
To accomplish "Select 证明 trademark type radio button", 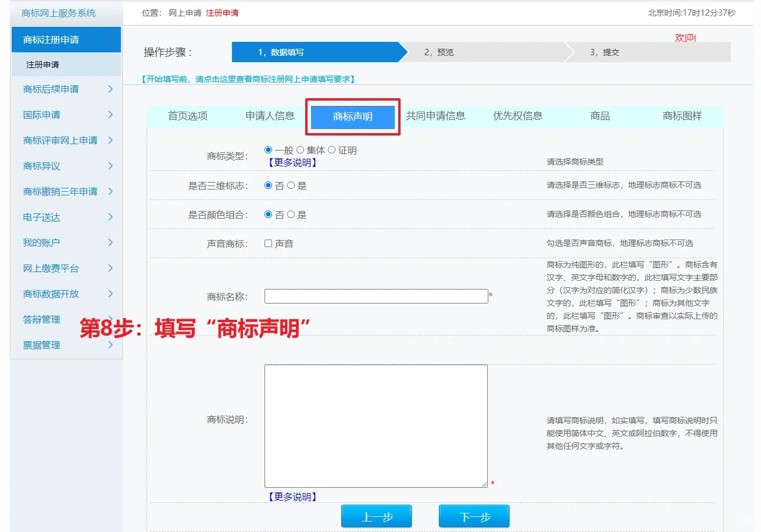I will pos(332,150).
